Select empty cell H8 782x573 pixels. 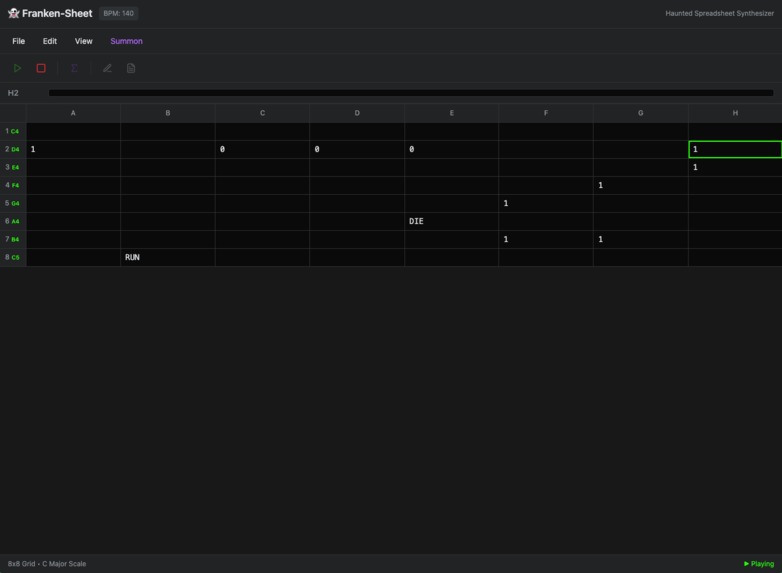click(x=735, y=257)
